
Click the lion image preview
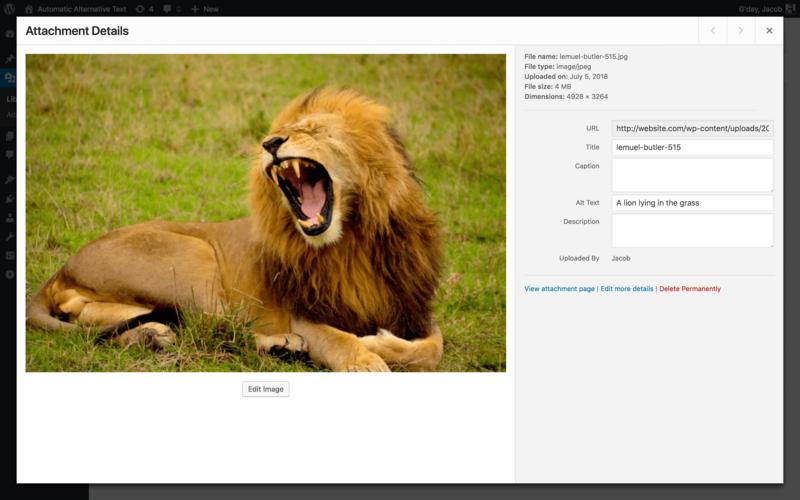click(x=265, y=213)
